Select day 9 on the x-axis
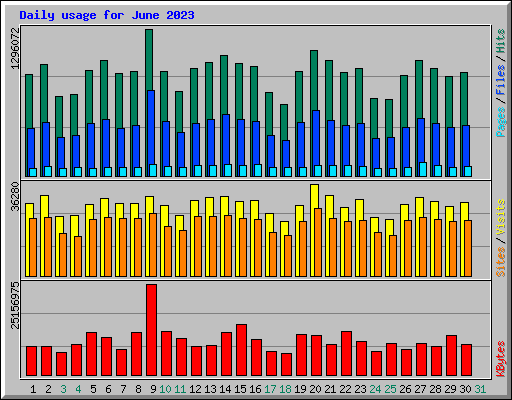Image resolution: width=512 pixels, height=400 pixels. [153, 389]
